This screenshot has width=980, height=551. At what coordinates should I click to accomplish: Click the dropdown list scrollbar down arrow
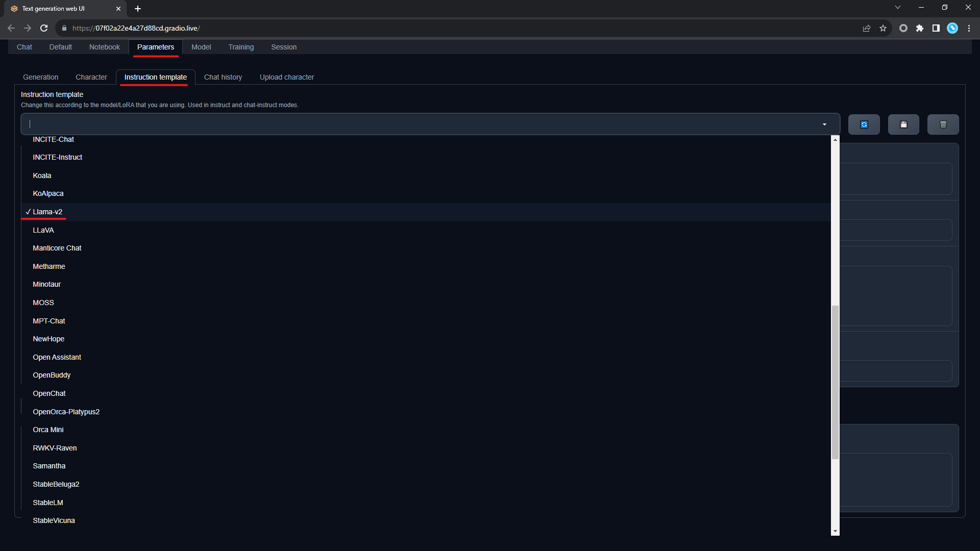(835, 531)
